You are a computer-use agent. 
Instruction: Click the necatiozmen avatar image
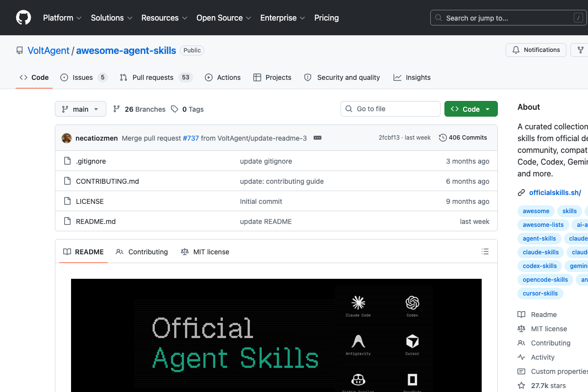(x=67, y=138)
